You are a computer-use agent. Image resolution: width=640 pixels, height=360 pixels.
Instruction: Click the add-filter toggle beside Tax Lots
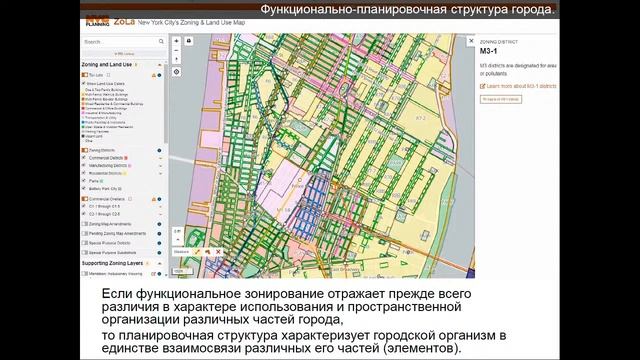[x=108, y=75]
